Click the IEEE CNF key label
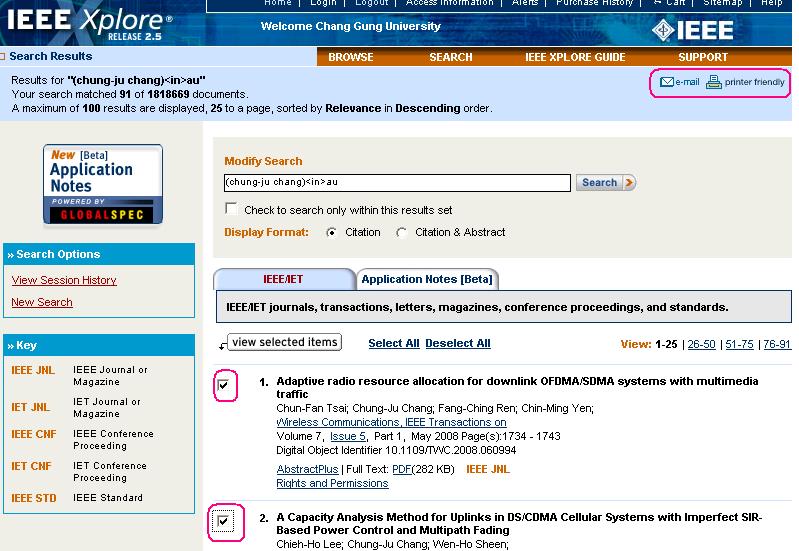 coord(34,434)
